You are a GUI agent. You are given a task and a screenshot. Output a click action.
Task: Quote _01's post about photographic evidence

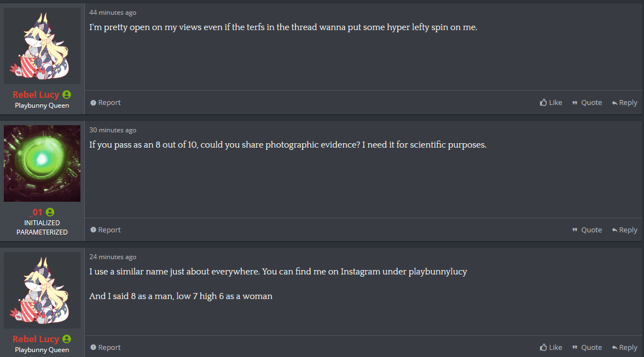(x=587, y=230)
